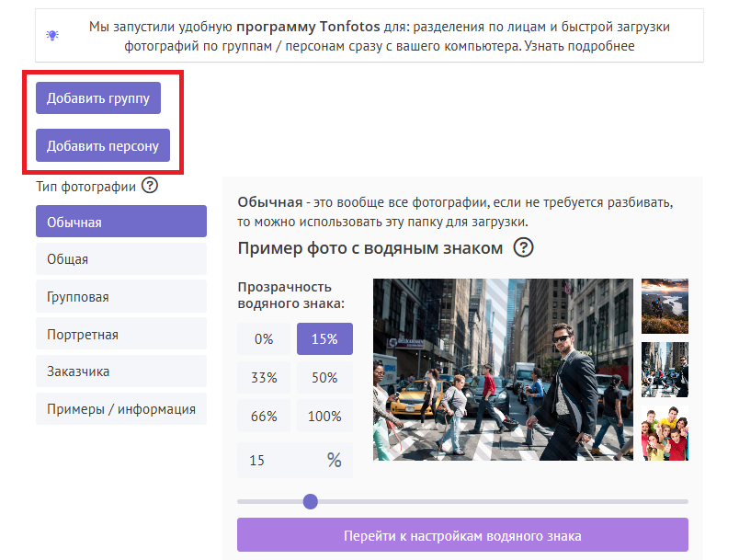This screenshot has height=560, width=739.
Task: Set watermark transparency to 0%
Action: pyautogui.click(x=264, y=338)
